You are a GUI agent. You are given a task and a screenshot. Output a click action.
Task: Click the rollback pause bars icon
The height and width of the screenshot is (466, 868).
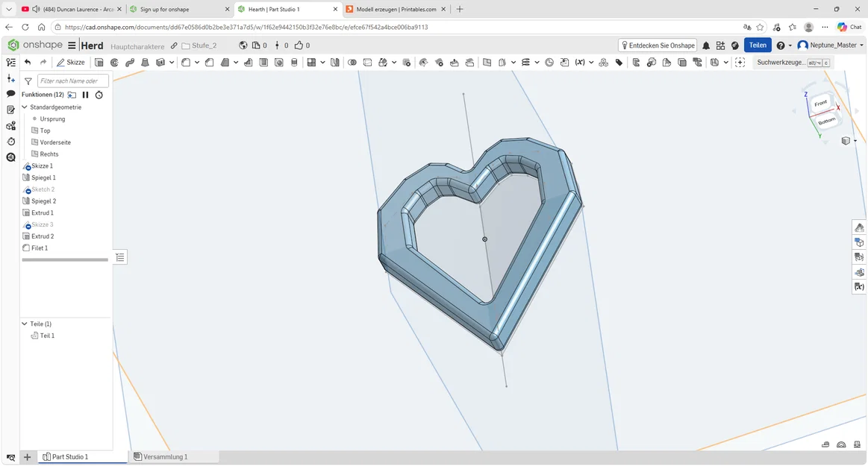coord(85,95)
